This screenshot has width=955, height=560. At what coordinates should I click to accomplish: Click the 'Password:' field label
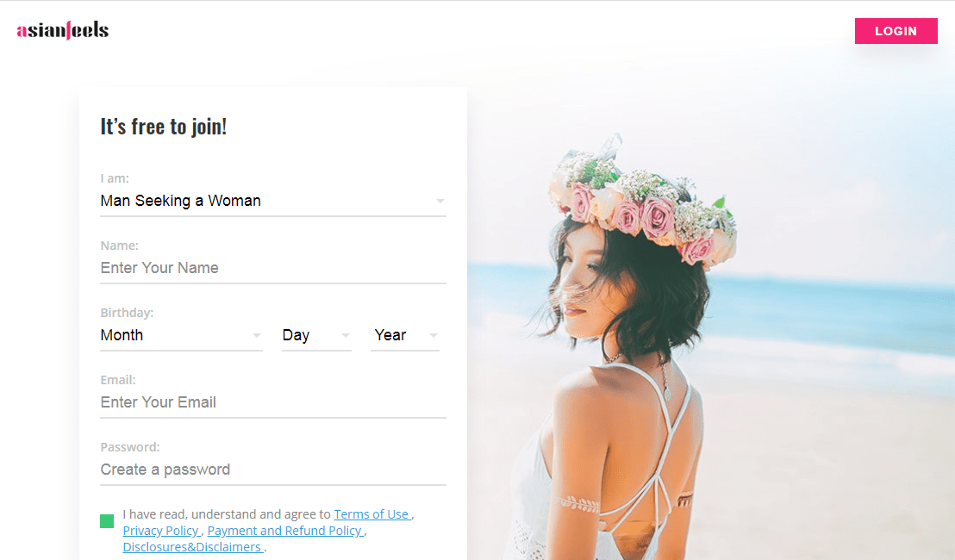click(130, 447)
